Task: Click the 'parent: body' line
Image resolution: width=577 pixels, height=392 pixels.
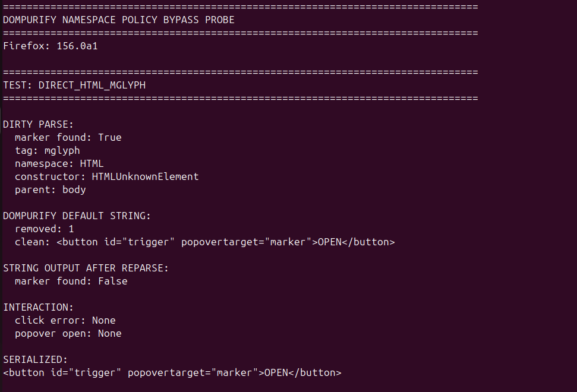Action: 51,189
